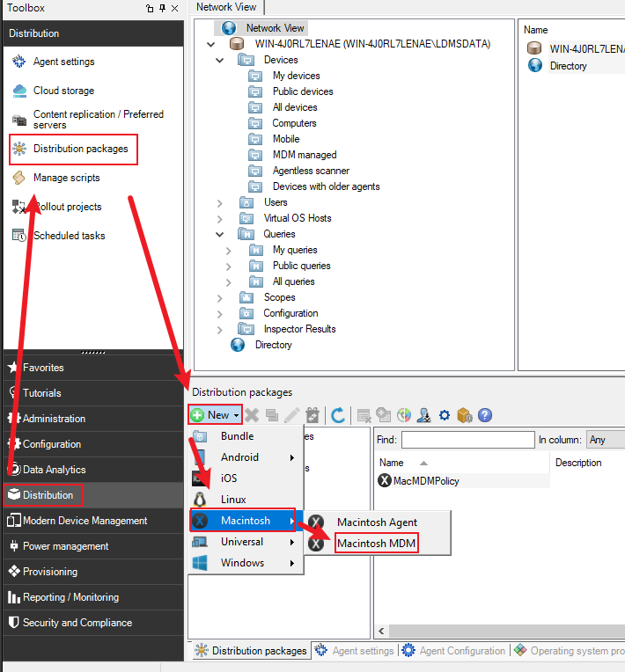
Task: Open the Modern Device Management section
Action: 85,521
